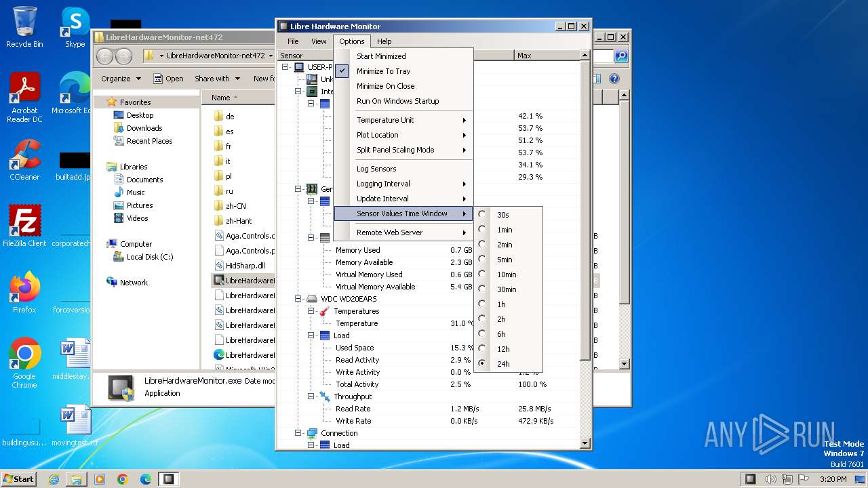The image size is (868, 488).
Task: Click the Temperatures thermometer icon
Action: click(x=324, y=311)
